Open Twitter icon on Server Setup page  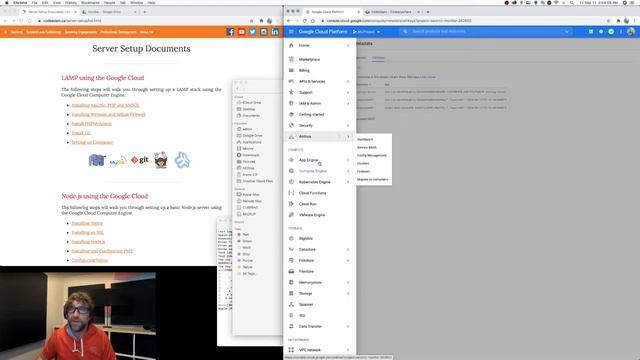[253, 32]
